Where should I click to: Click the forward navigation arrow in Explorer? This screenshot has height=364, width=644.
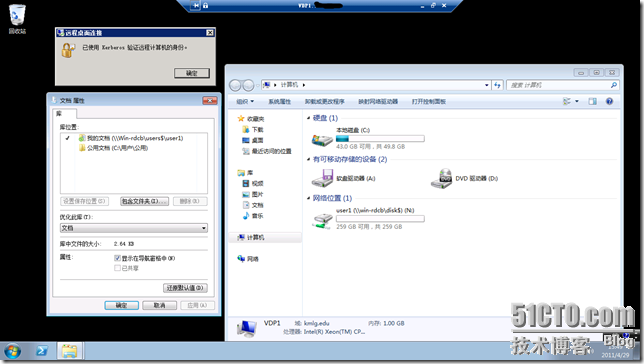click(248, 85)
